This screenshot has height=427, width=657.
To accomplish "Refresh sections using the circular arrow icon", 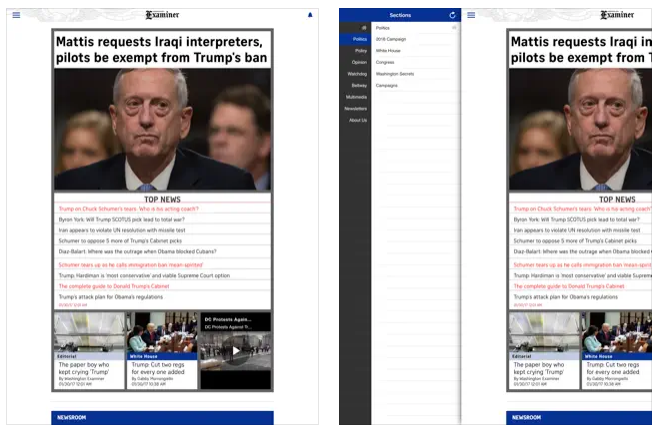I will (453, 15).
